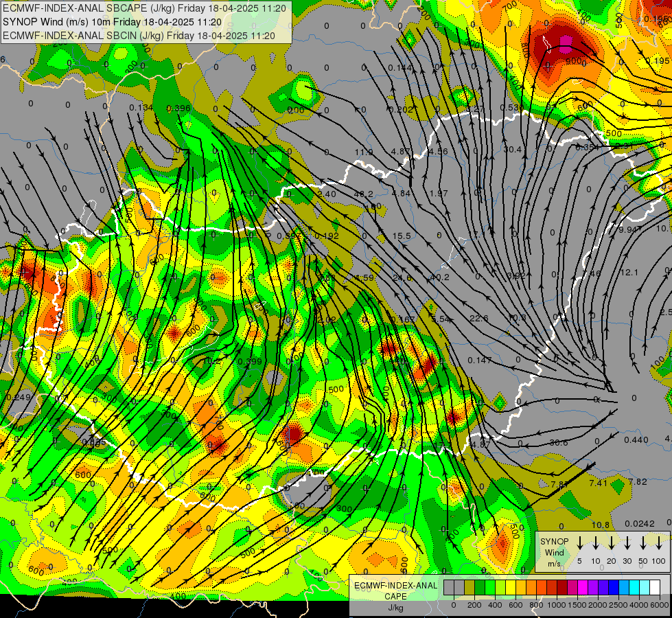Click the 0.440 value on the map
The height and width of the screenshot is (618, 672).
(636, 439)
